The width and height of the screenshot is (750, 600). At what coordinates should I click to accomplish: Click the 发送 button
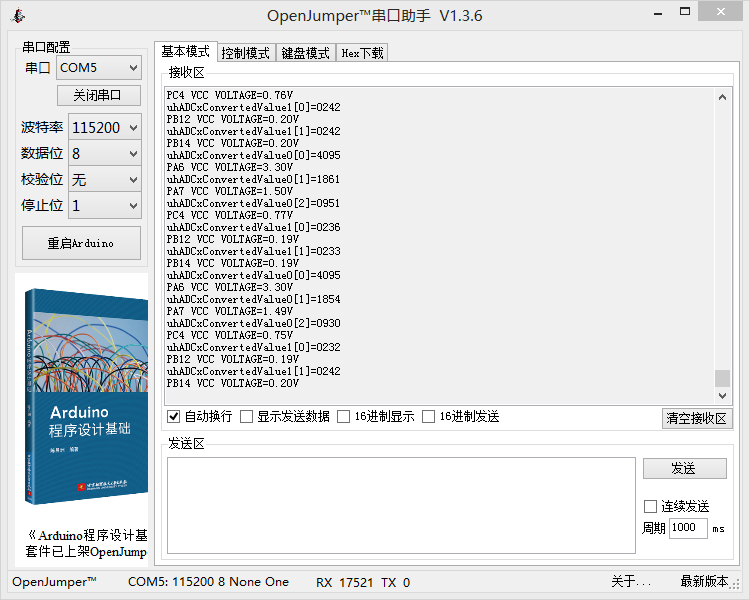point(684,468)
